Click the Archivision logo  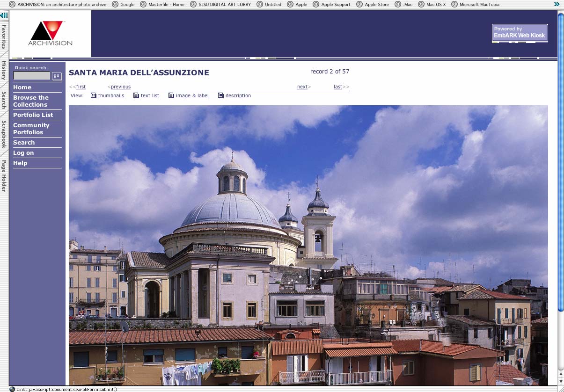(50, 34)
